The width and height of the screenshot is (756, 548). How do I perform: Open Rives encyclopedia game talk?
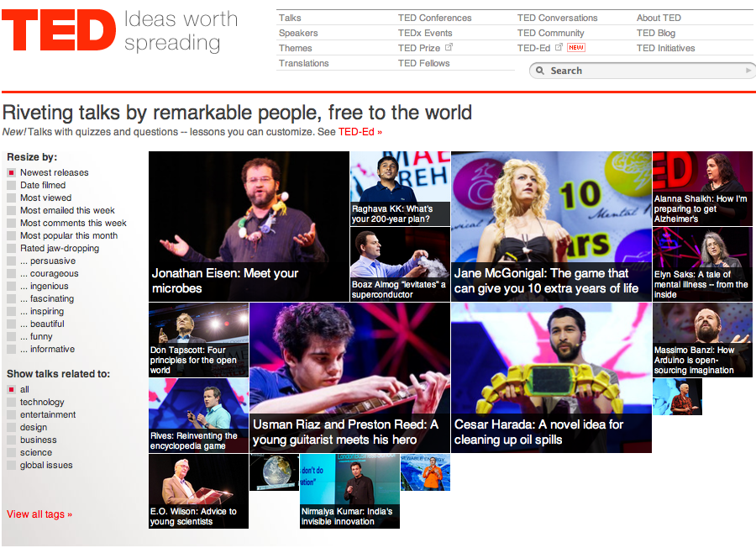click(x=198, y=415)
